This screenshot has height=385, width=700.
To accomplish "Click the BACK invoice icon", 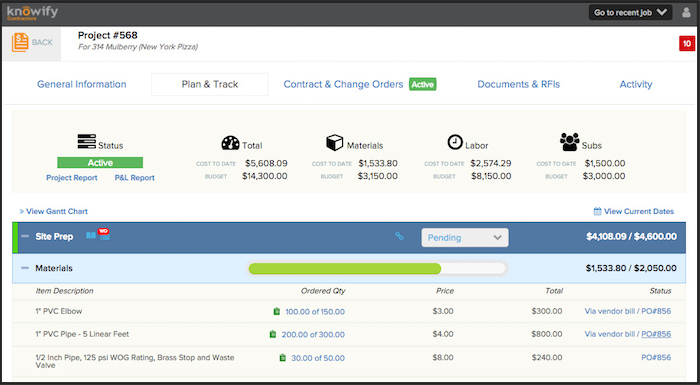I will [x=20, y=42].
